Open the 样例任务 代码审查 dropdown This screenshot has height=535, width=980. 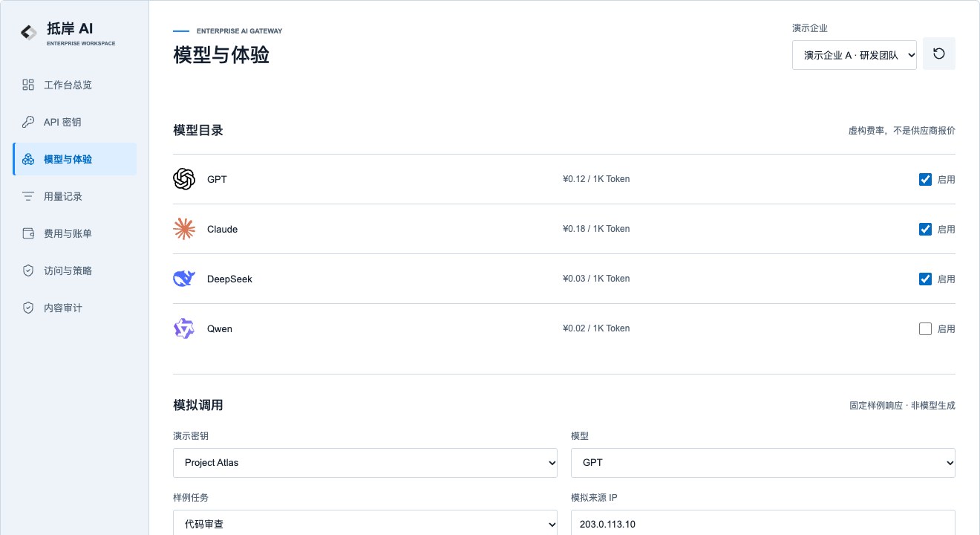pos(365,523)
